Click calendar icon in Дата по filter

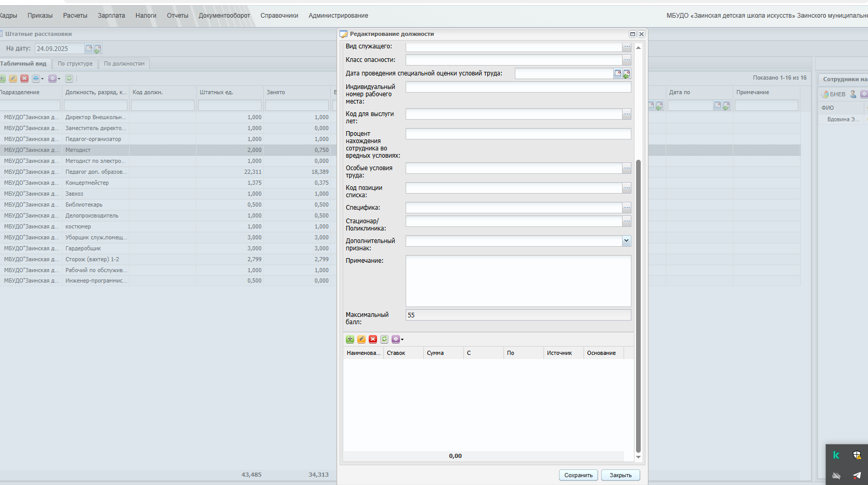tap(718, 105)
